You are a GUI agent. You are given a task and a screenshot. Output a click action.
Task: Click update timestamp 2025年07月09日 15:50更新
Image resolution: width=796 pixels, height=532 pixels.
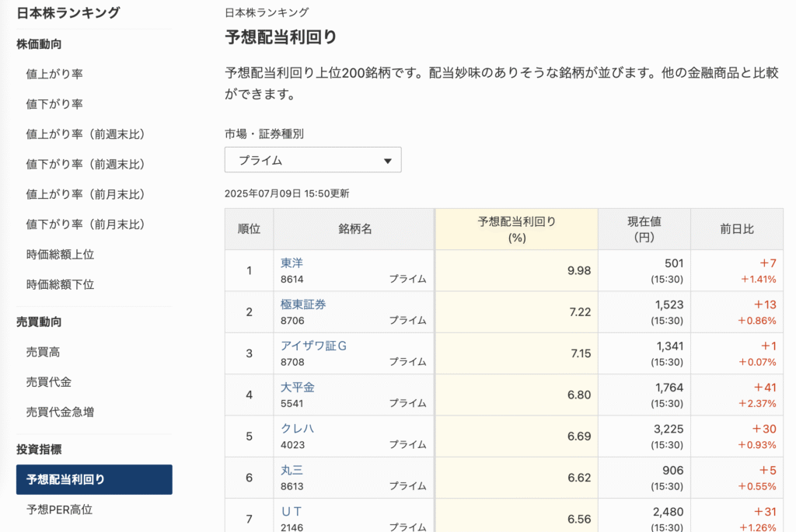pyautogui.click(x=287, y=193)
